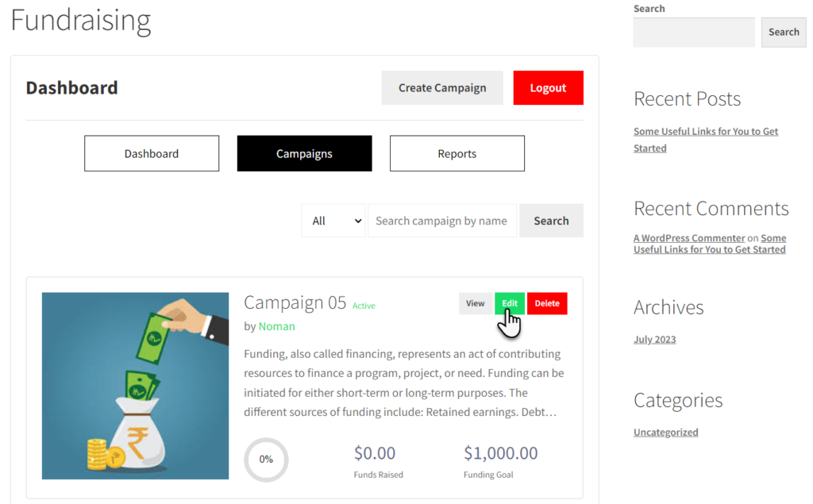
Task: Click the 0% circular progress indicator
Action: click(x=266, y=460)
